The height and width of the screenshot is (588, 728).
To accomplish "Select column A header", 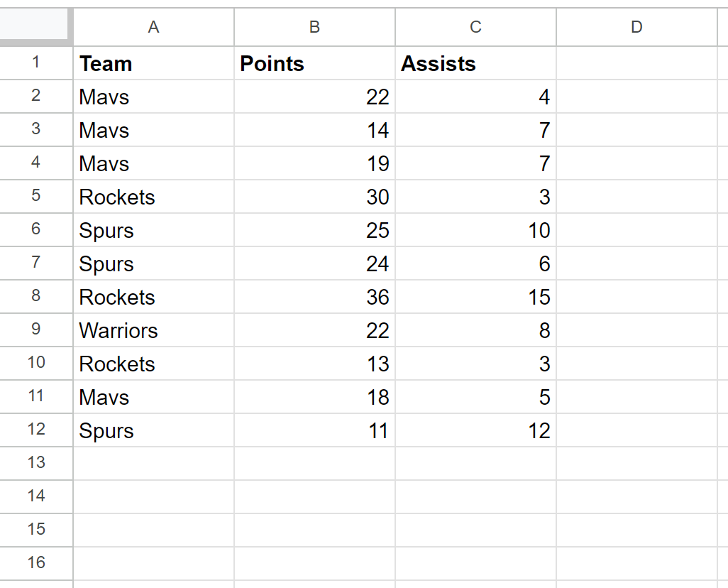I will click(154, 27).
